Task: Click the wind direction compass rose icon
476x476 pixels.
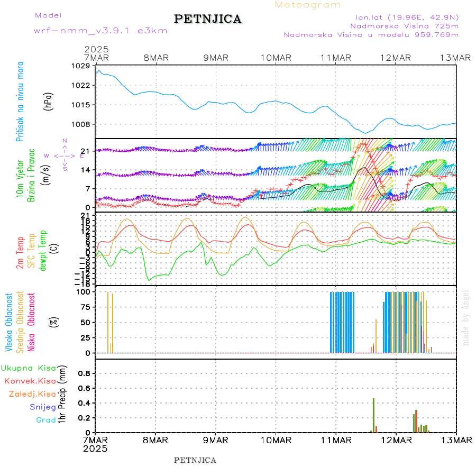Action: click(x=65, y=155)
